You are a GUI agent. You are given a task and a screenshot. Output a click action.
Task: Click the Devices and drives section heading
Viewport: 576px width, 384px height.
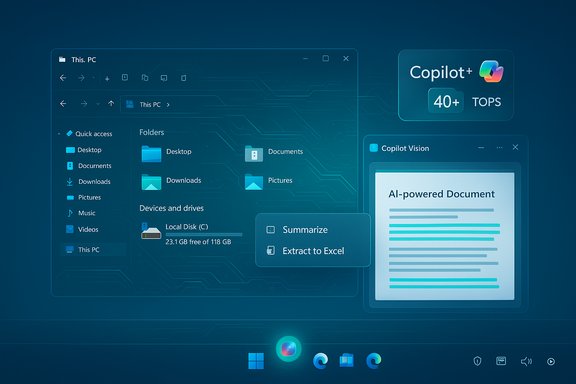pos(172,208)
